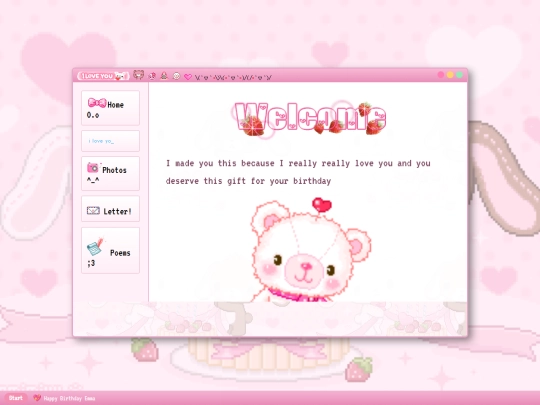Open the Start button on the taskbar
The width and height of the screenshot is (540, 405).
click(x=16, y=398)
